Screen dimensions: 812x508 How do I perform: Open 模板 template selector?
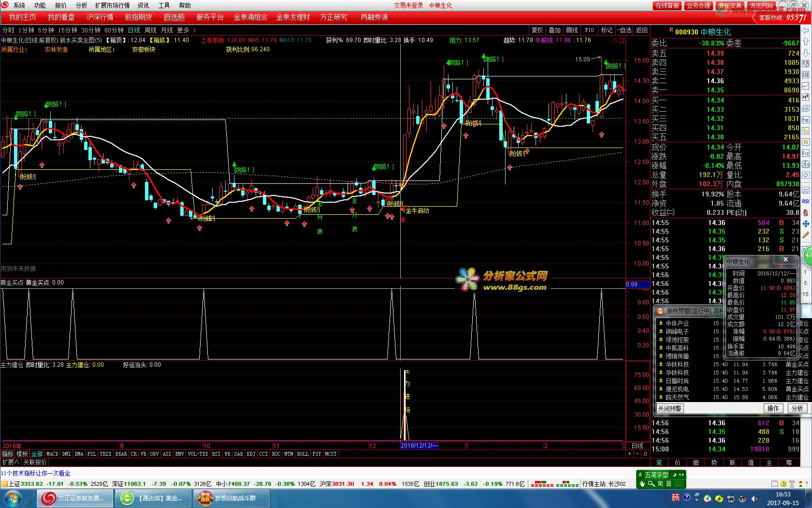[x=22, y=454]
